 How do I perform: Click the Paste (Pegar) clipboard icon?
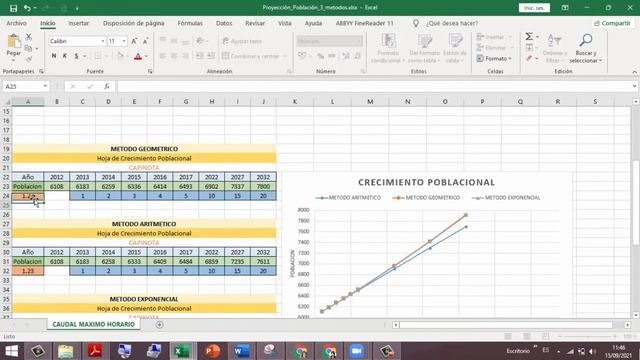click(13, 41)
